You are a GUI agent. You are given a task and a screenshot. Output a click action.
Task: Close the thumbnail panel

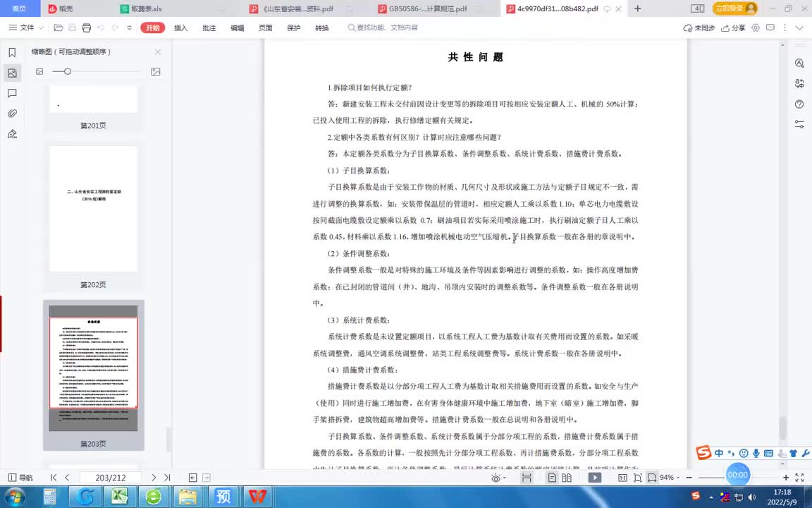[x=158, y=52]
